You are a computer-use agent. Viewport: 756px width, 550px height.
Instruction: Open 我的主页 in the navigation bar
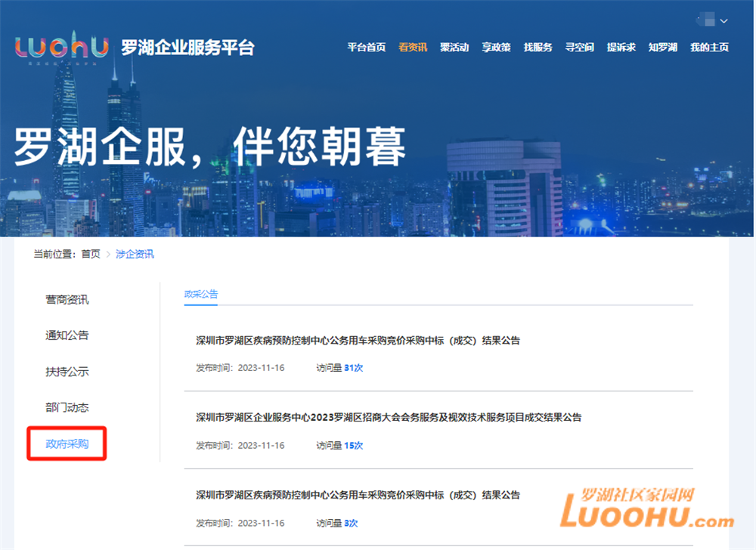tap(709, 47)
